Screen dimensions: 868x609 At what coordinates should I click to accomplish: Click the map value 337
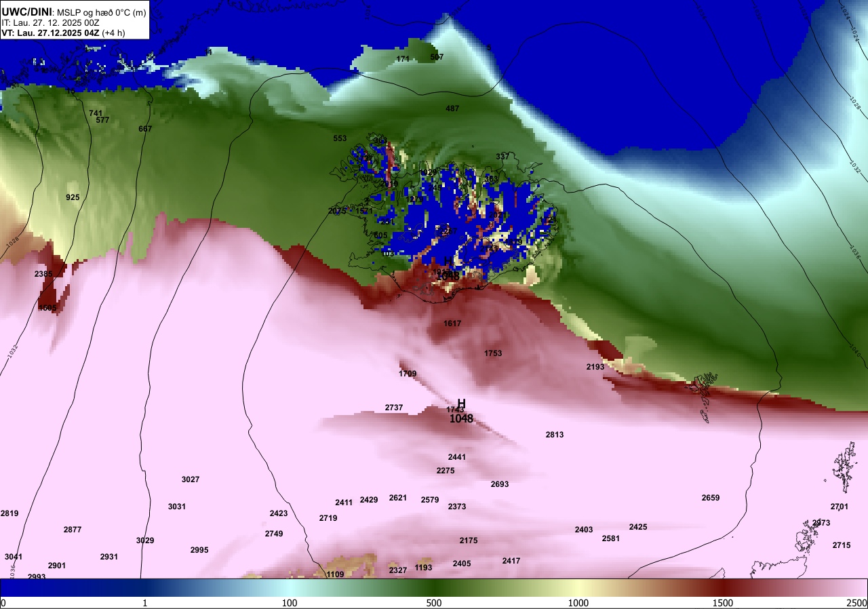click(502, 157)
